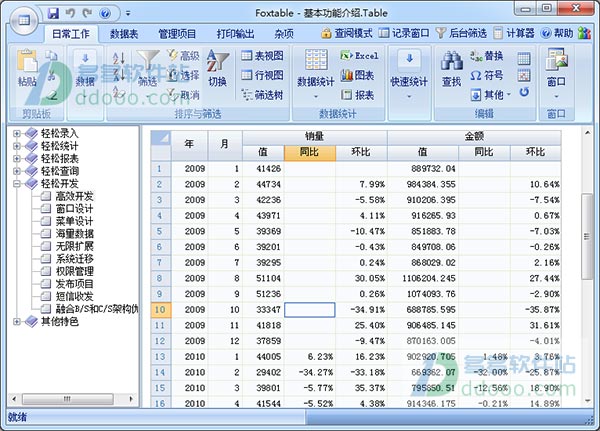
Task: Click the users icon beside 帮助
Action: (584, 33)
